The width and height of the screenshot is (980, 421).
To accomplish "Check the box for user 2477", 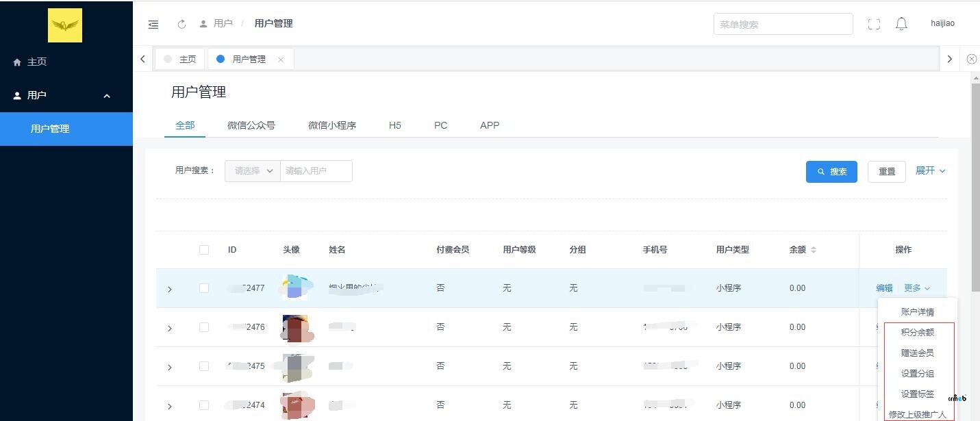I will pyautogui.click(x=204, y=288).
